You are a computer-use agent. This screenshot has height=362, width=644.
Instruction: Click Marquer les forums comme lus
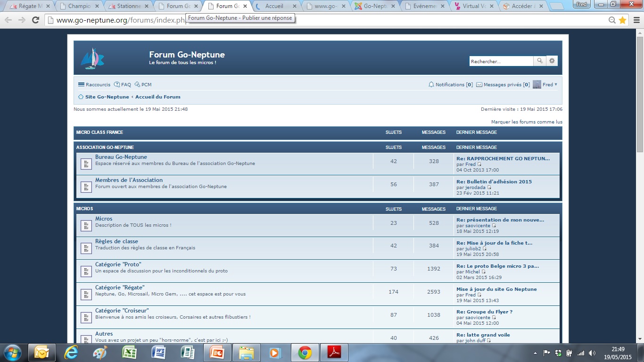pos(527,122)
